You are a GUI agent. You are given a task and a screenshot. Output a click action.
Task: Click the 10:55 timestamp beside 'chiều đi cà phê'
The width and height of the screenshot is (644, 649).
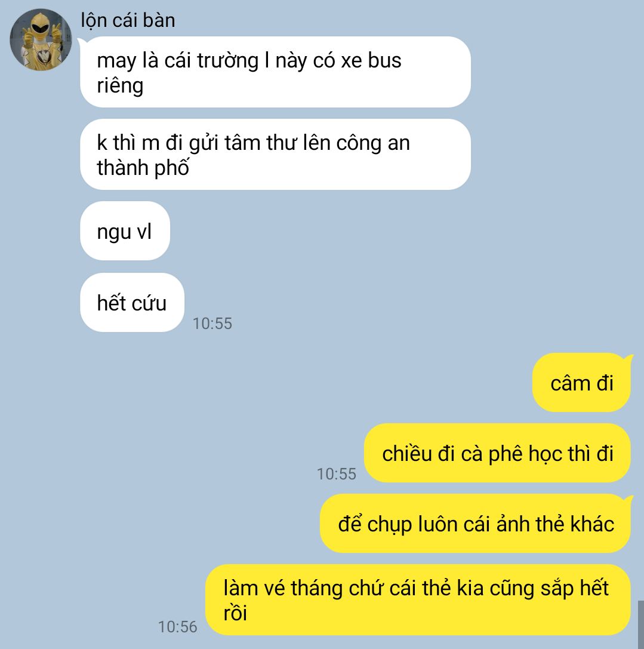tap(337, 474)
